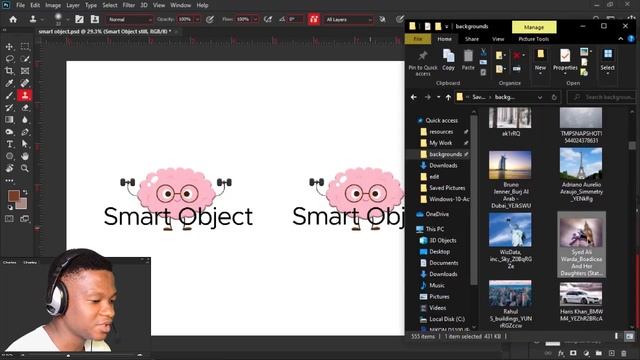Viewport: 640px width, 360px height.
Task: Select the Eyedropper tool
Action: click(9, 83)
